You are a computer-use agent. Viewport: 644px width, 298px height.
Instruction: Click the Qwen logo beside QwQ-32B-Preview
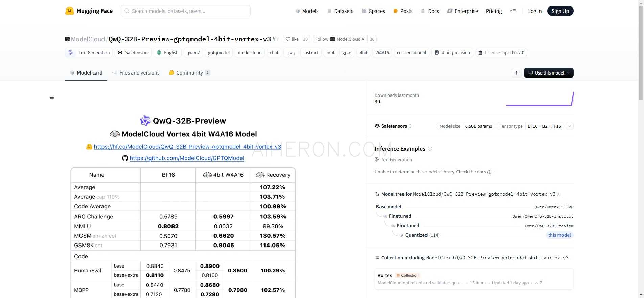click(x=145, y=121)
